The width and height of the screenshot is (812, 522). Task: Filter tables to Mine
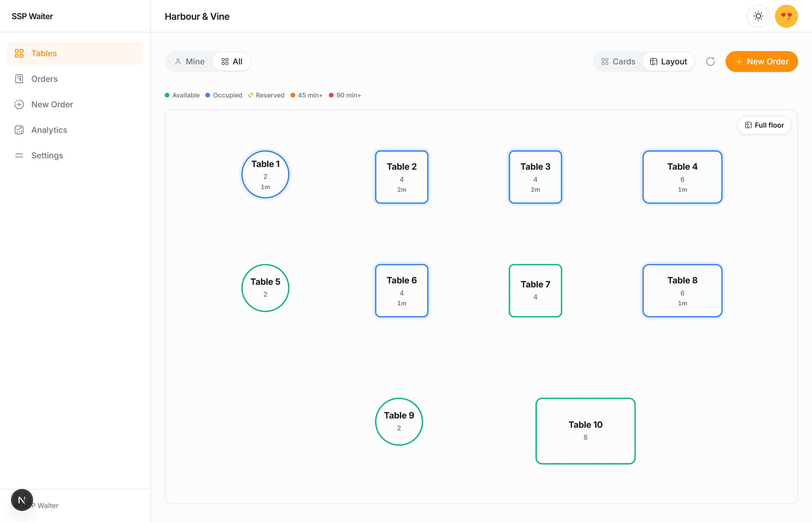190,61
